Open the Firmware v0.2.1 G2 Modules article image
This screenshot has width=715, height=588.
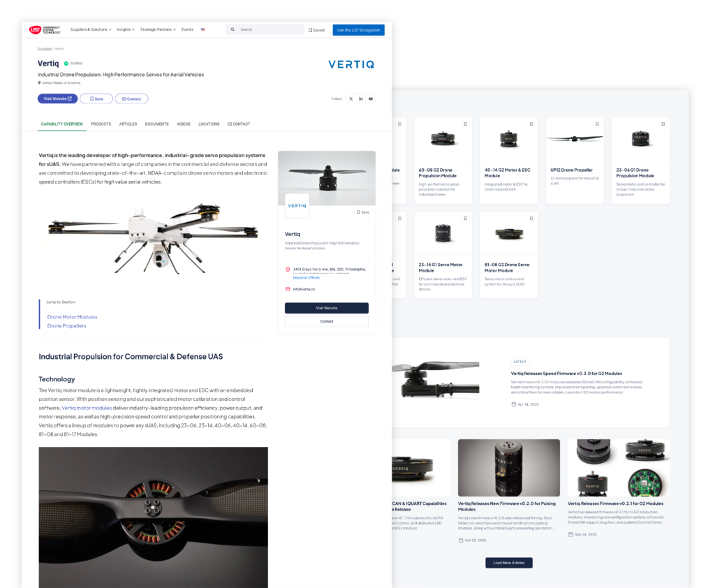[x=619, y=468]
